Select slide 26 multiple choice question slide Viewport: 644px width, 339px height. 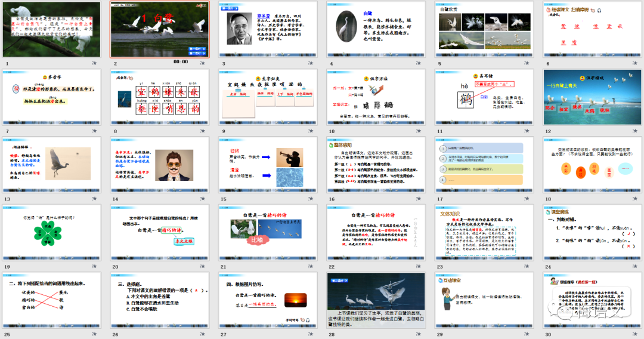coord(160,300)
